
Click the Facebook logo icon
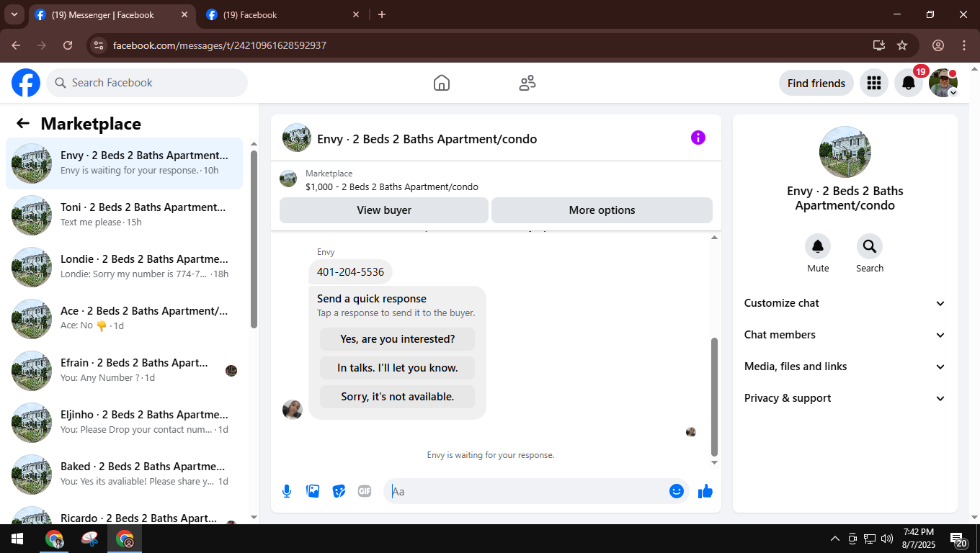pyautogui.click(x=26, y=83)
